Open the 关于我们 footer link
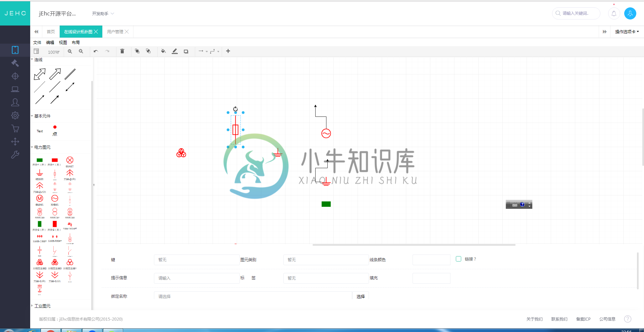644x332 pixels. point(534,319)
